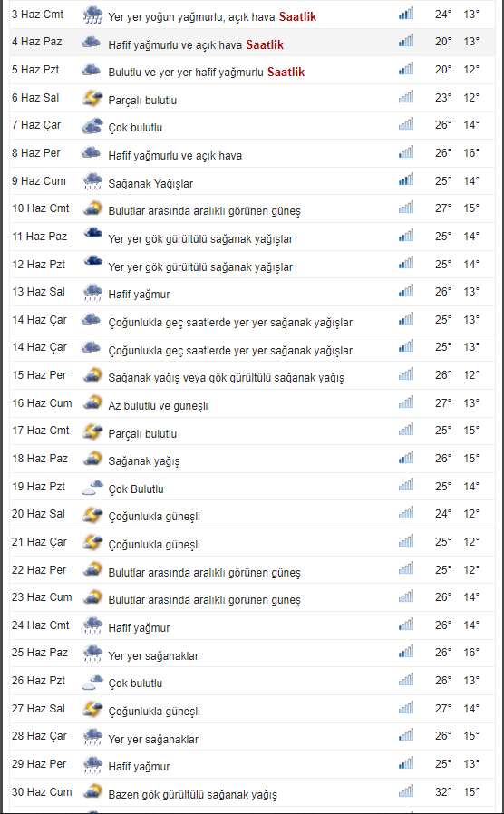Image resolution: width=504 pixels, height=814 pixels.
Task: Click the '7 Haz Çar' date
Action: [36, 125]
